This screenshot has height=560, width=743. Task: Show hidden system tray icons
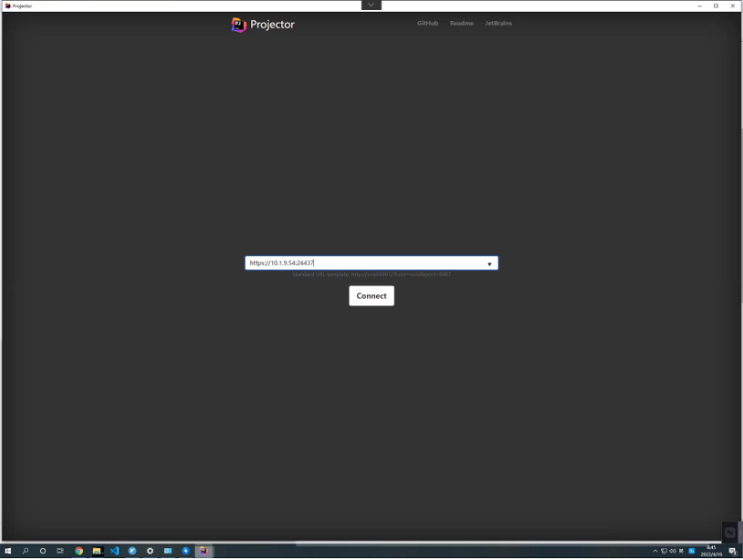[655, 551]
